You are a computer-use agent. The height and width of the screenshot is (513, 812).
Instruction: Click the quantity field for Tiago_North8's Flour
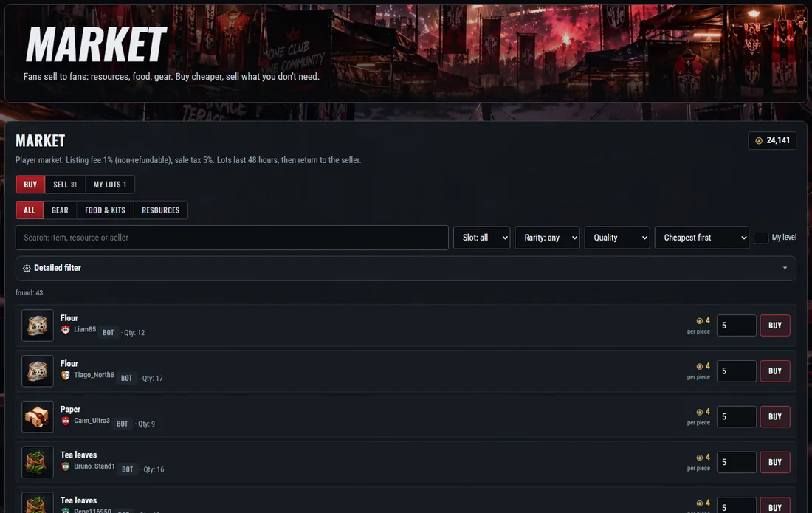click(737, 371)
